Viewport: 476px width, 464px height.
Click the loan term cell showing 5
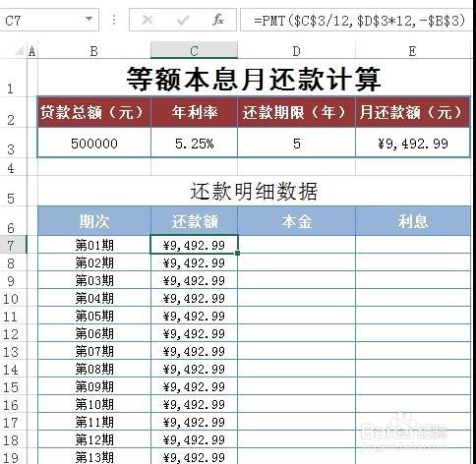(x=296, y=144)
